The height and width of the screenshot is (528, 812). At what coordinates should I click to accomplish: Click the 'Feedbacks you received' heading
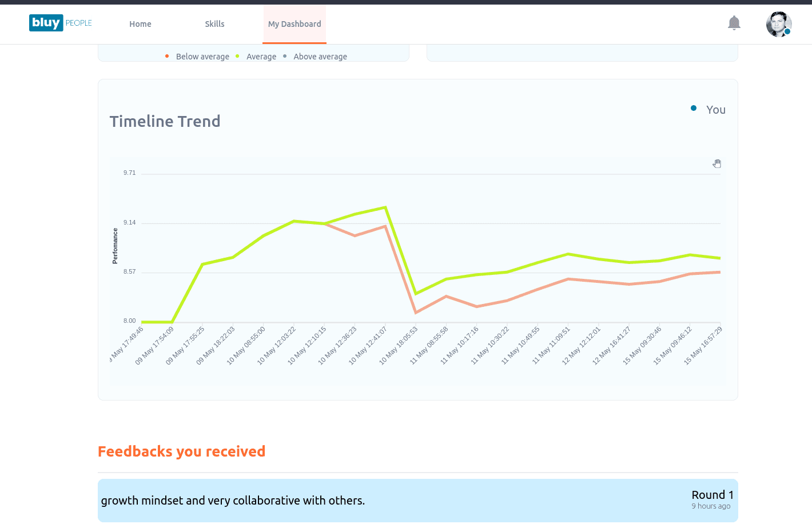point(181,451)
